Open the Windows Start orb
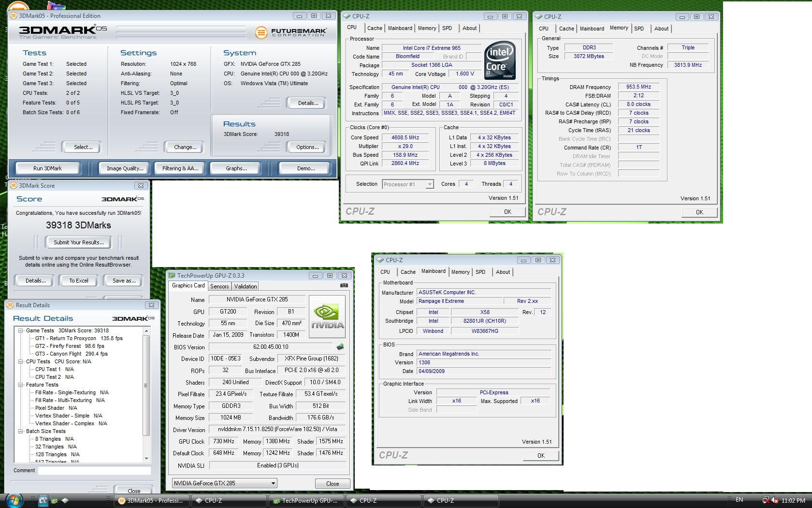This screenshot has width=812, height=508. [x=14, y=500]
